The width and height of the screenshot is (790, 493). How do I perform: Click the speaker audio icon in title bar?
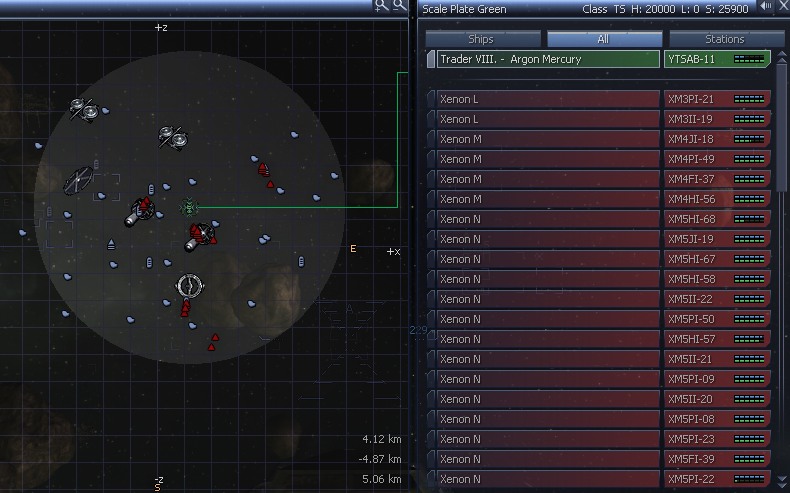(x=767, y=8)
